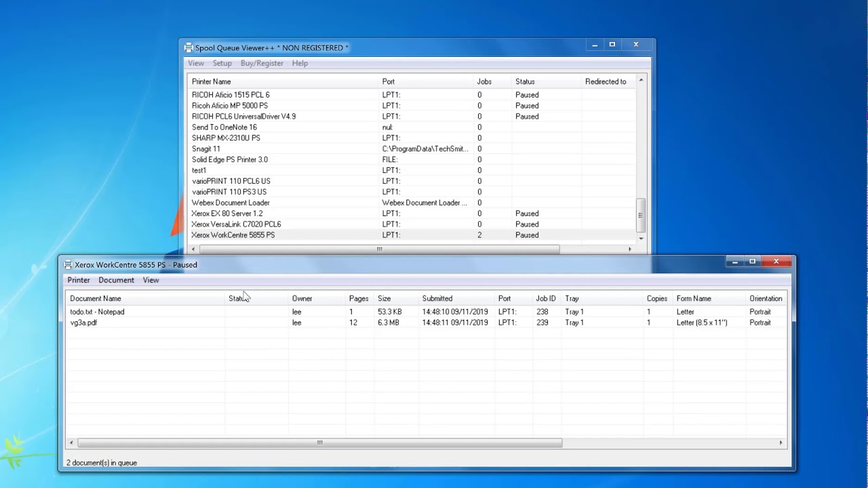Click the printer list horizontal scrollbar right arrow
The image size is (868, 488).
(630, 249)
